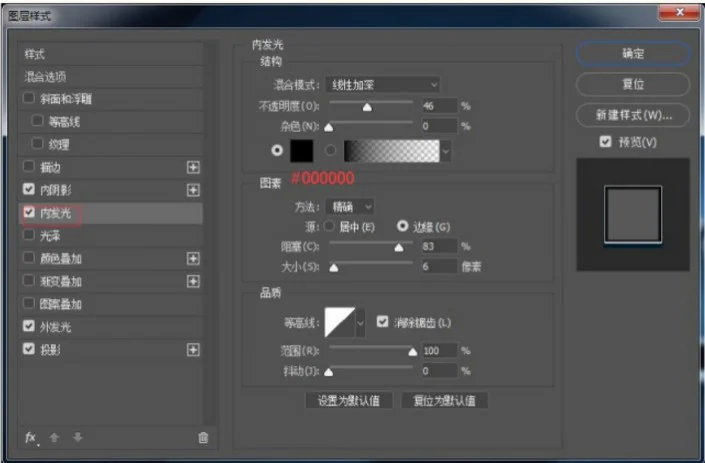The image size is (705, 463).
Task: Click the 大小 slider handle
Action: (x=334, y=268)
